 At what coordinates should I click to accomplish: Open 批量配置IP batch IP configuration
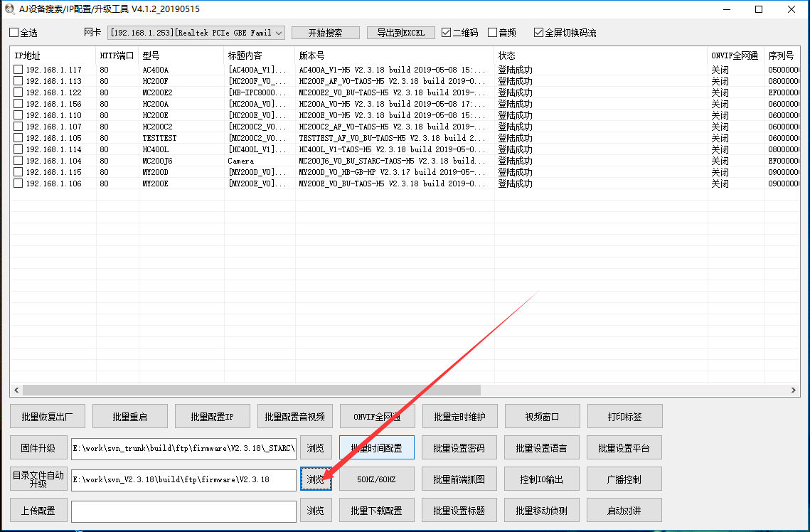212,415
